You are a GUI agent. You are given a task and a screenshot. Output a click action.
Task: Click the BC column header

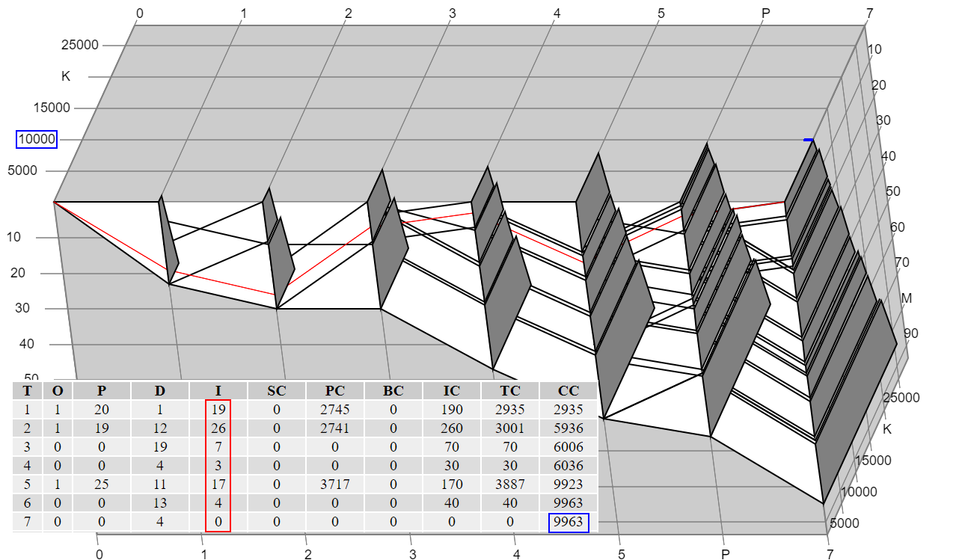tap(393, 390)
